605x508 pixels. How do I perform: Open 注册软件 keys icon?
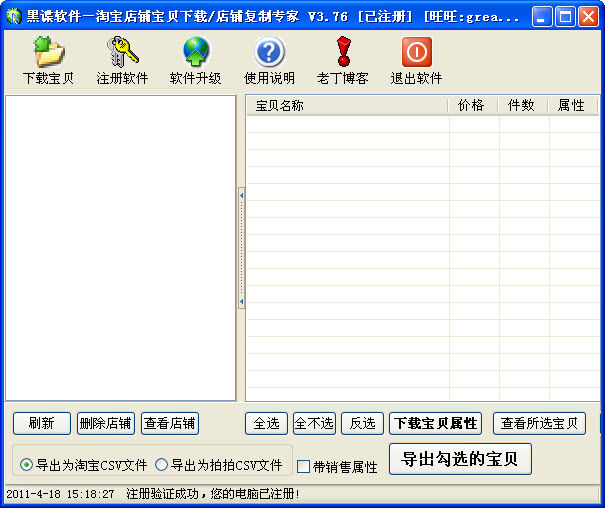[x=122, y=52]
